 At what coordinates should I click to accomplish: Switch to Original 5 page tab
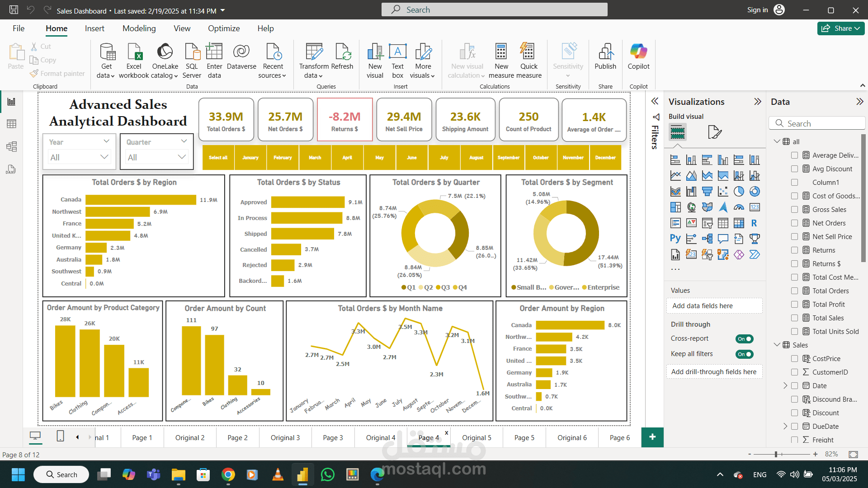[x=476, y=438]
